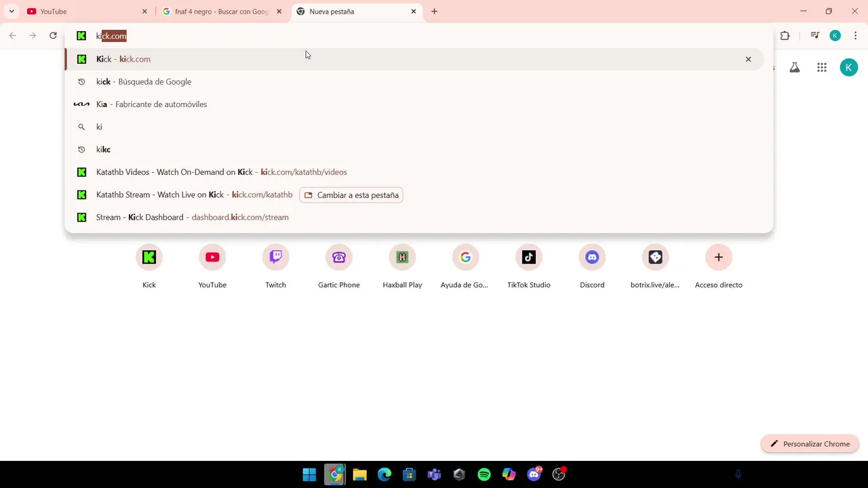Image resolution: width=868 pixels, height=488 pixels.
Task: Remove the Kick - kick.com suggestion
Action: (x=749, y=59)
